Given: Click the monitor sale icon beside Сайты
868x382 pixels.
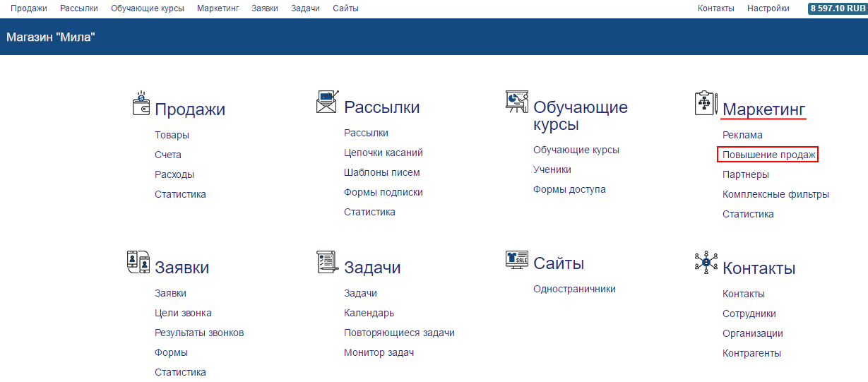Looking at the screenshot, I should (516, 259).
